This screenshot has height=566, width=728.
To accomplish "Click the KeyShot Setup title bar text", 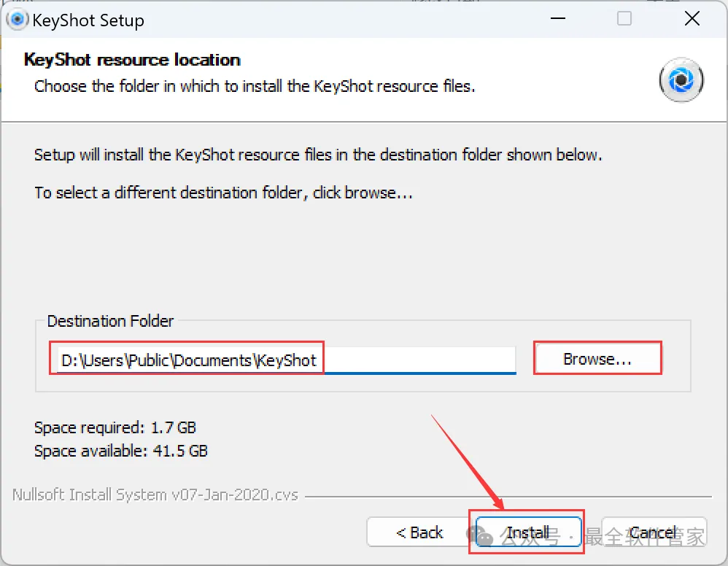I will tap(88, 20).
